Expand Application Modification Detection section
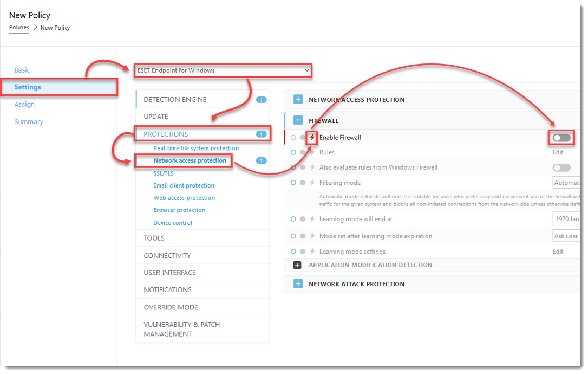The image size is (588, 374). point(297,265)
